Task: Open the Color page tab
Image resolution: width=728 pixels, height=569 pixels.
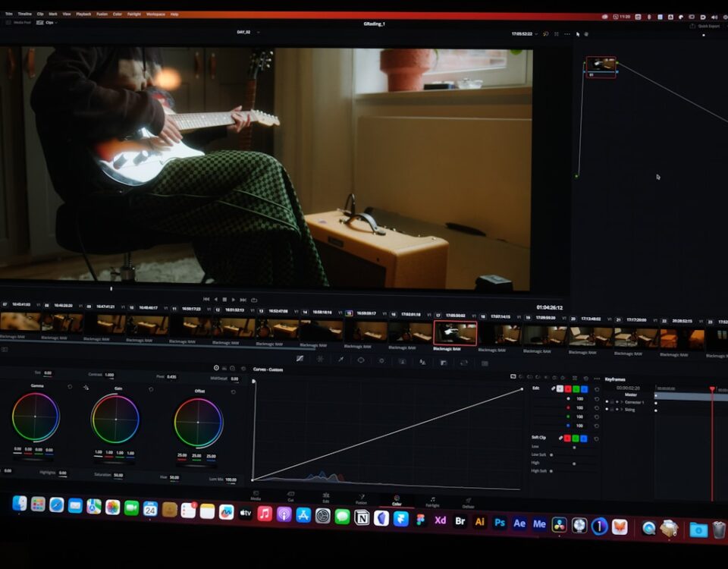Action: pyautogui.click(x=396, y=500)
